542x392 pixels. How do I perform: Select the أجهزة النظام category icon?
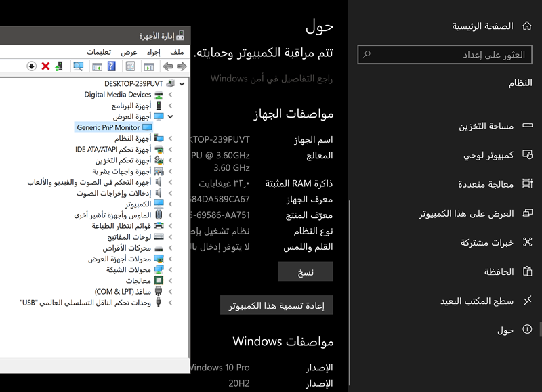point(159,139)
